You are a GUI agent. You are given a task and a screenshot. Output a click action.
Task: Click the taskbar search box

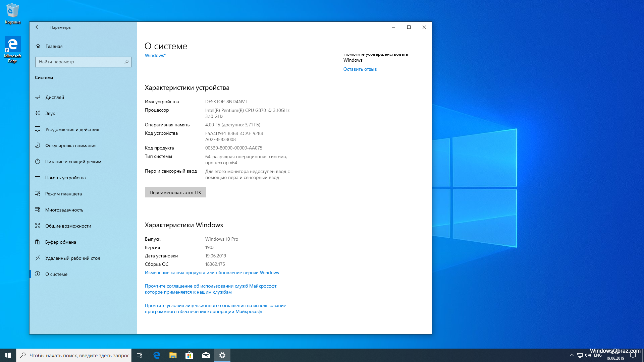pos(74,355)
